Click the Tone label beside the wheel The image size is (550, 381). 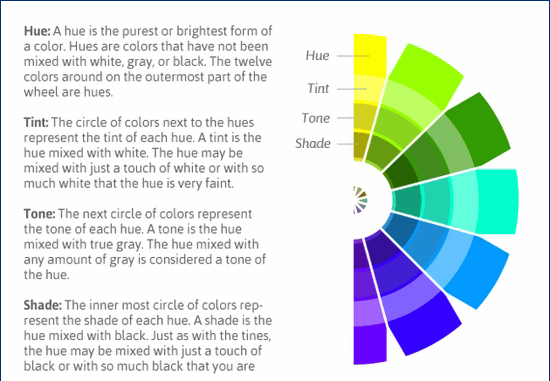pyautogui.click(x=316, y=118)
